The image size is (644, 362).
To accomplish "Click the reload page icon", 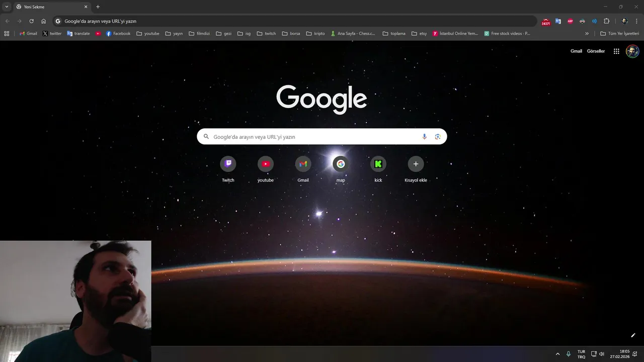I will pyautogui.click(x=31, y=21).
